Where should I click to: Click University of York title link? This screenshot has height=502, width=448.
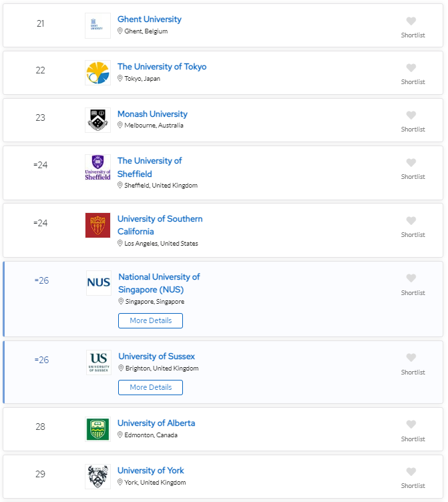click(150, 471)
